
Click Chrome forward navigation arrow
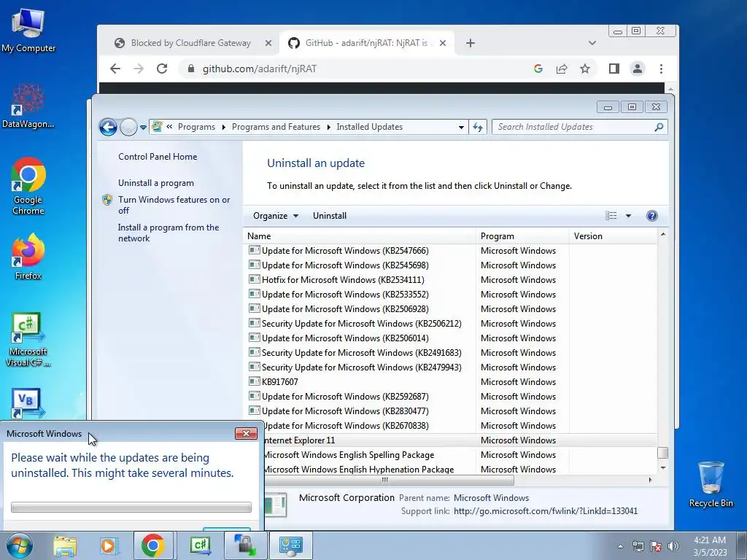click(x=139, y=69)
